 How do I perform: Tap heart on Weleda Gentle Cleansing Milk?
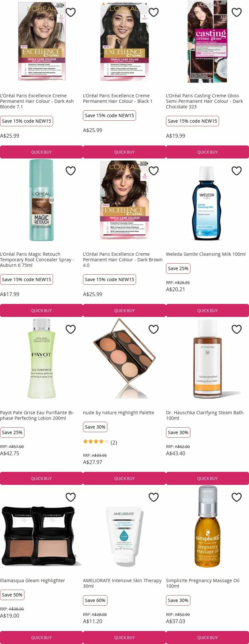pos(237,171)
